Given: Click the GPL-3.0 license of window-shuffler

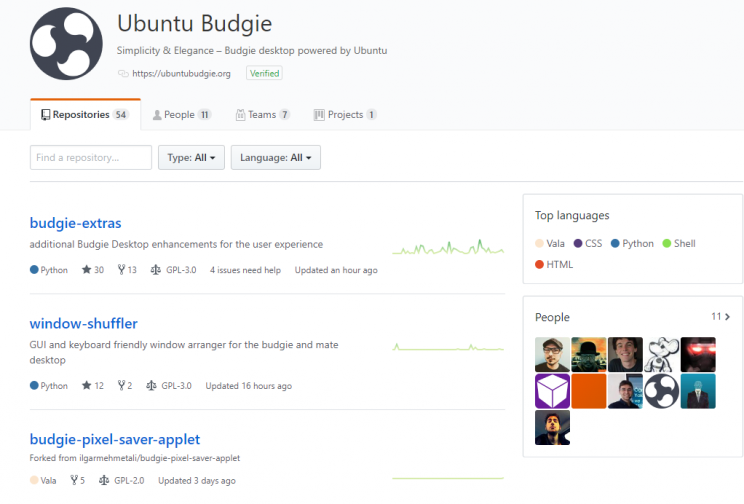Looking at the screenshot, I should (x=169, y=386).
